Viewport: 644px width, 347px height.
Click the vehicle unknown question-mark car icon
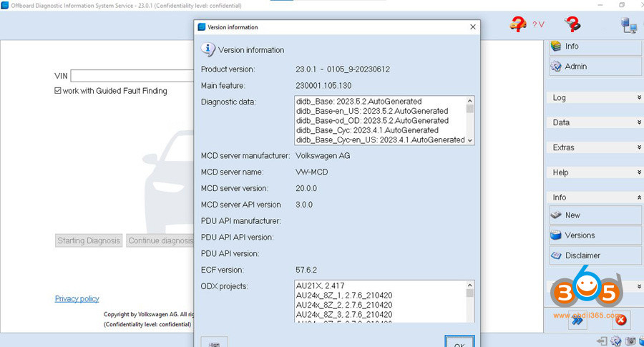tap(518, 24)
